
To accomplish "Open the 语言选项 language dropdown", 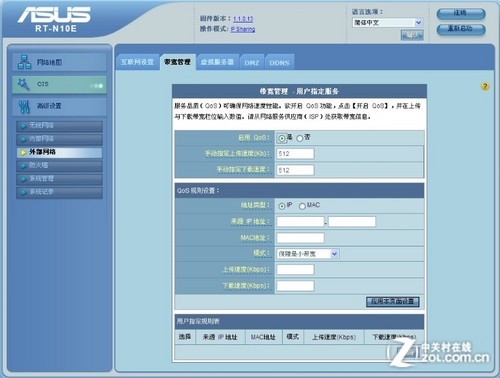I will click(388, 23).
